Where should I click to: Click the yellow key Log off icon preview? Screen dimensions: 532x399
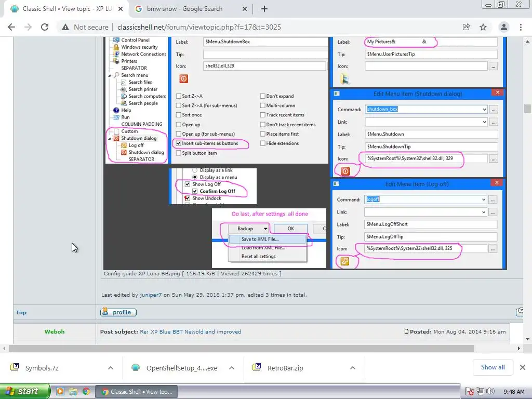345,261
